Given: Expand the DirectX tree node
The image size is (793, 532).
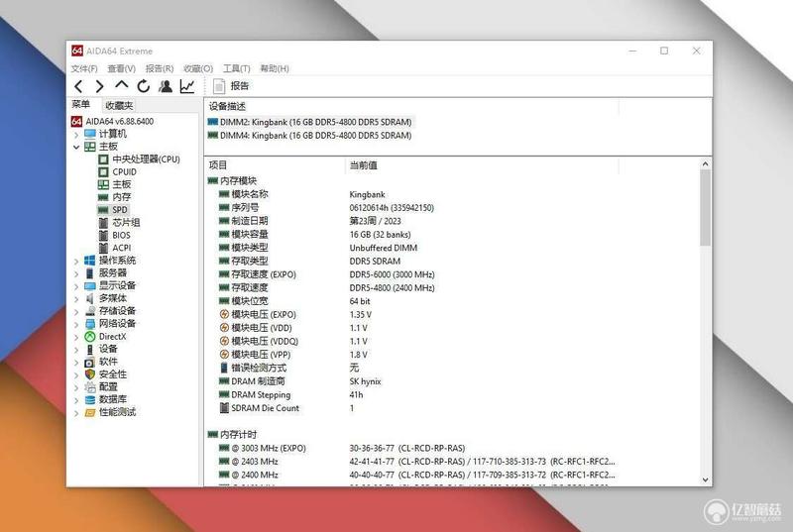Looking at the screenshot, I should coord(76,337).
